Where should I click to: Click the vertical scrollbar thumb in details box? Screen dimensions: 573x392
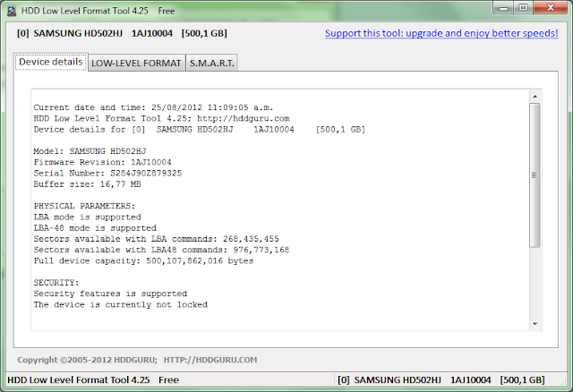[x=535, y=175]
